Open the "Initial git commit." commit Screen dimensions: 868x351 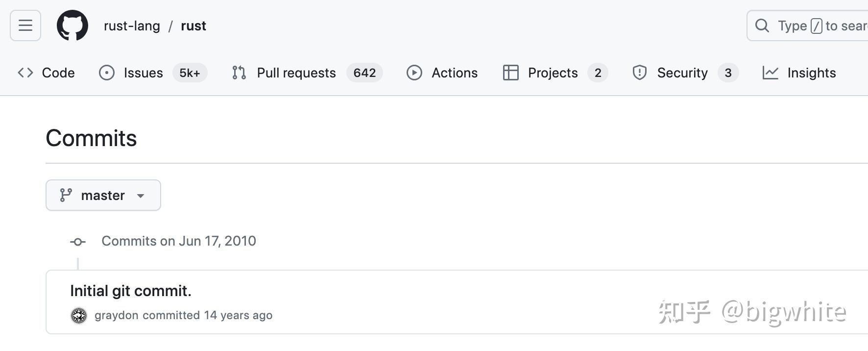131,291
